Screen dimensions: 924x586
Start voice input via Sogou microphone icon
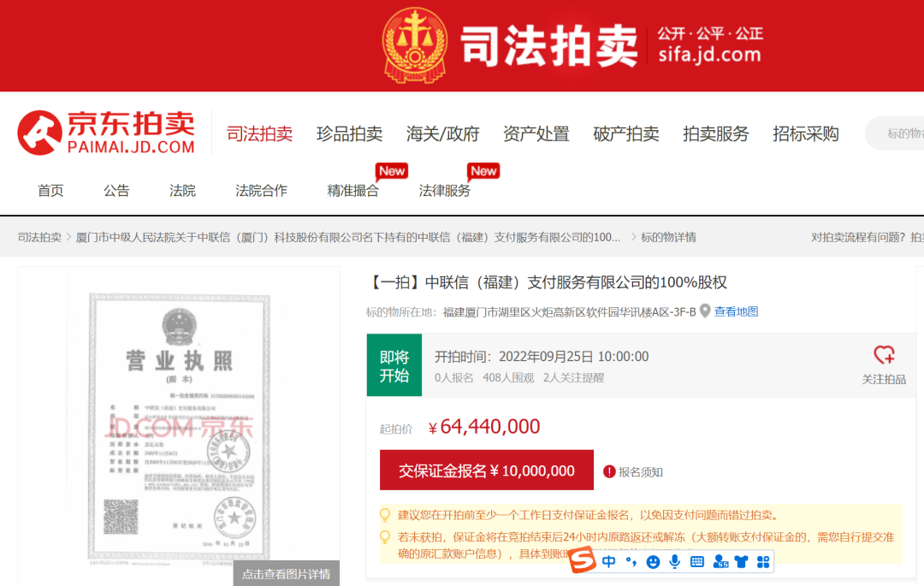[x=673, y=562]
